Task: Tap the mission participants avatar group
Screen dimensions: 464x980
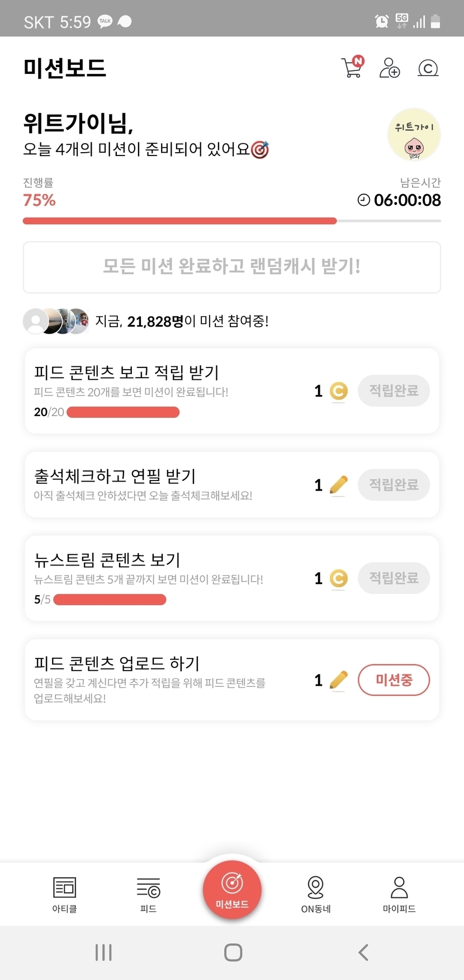Action: (x=56, y=321)
